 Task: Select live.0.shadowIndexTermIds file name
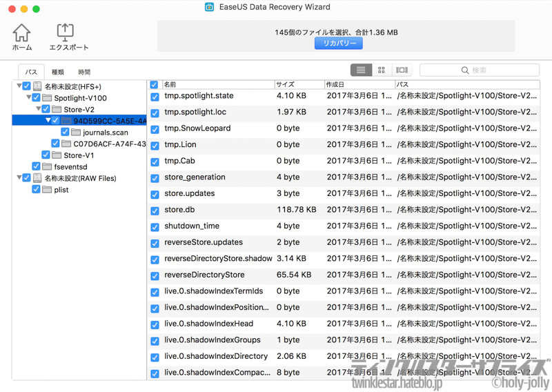click(214, 291)
